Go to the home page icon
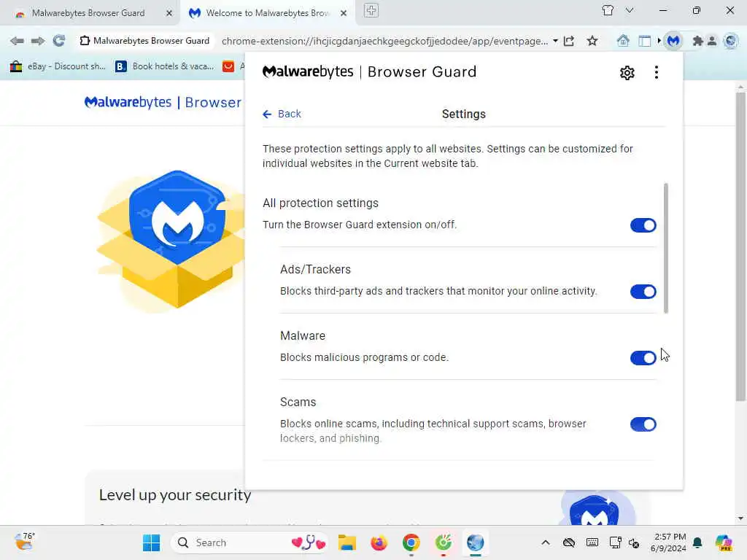747x560 pixels. coord(623,41)
